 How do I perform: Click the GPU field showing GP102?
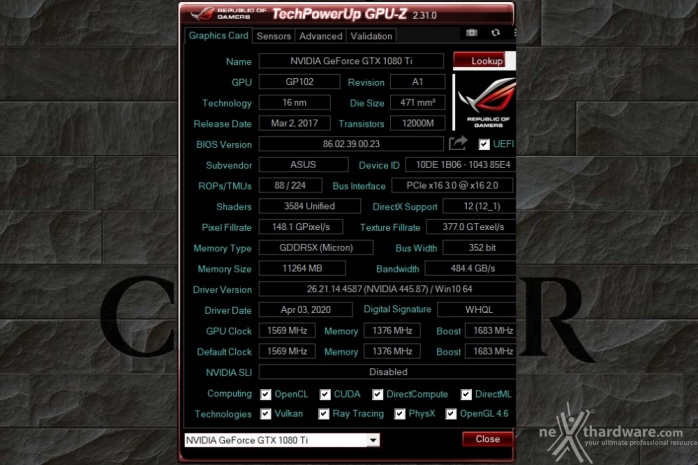click(x=300, y=82)
